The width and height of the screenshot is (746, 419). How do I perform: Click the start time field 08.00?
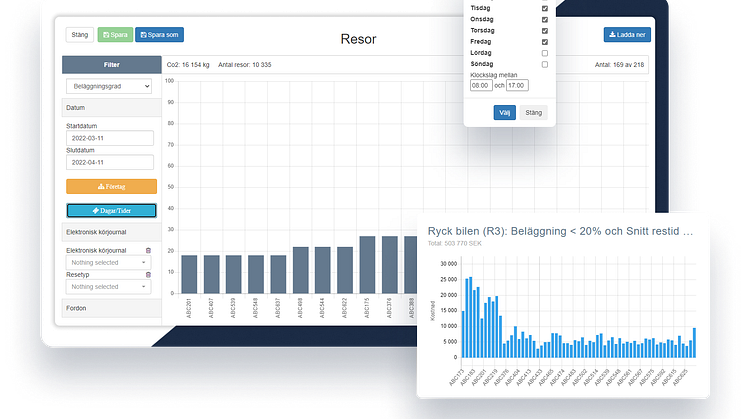(x=481, y=86)
